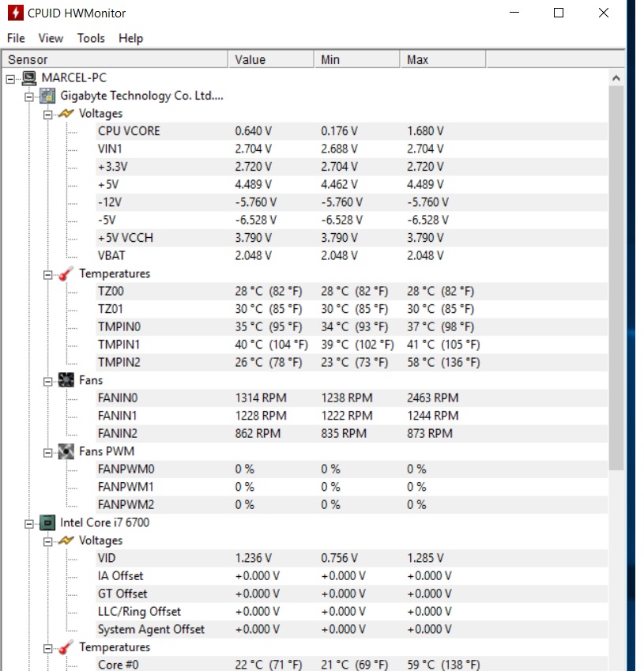The height and width of the screenshot is (671, 644).
Task: Collapse the motherboard Temperatures group
Action: pyautogui.click(x=48, y=275)
